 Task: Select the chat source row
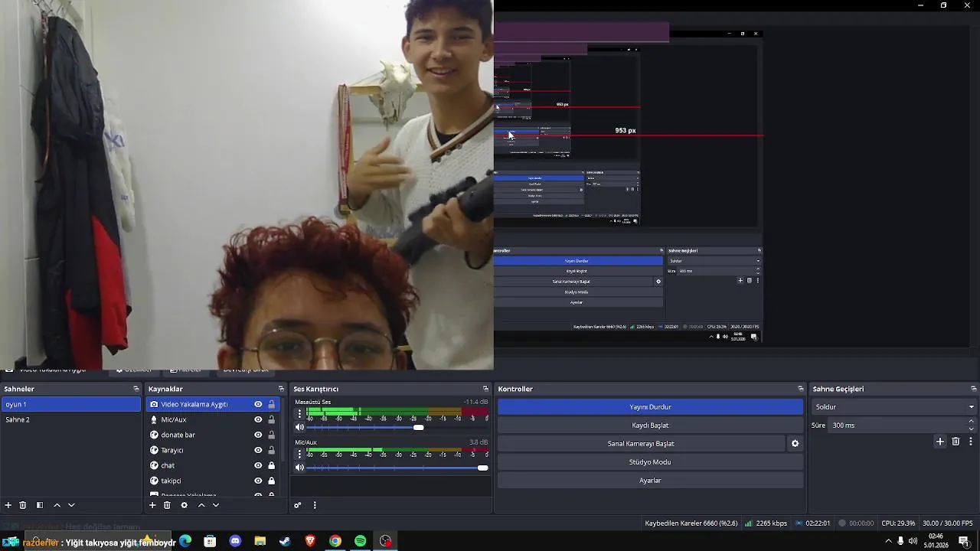[212, 465]
